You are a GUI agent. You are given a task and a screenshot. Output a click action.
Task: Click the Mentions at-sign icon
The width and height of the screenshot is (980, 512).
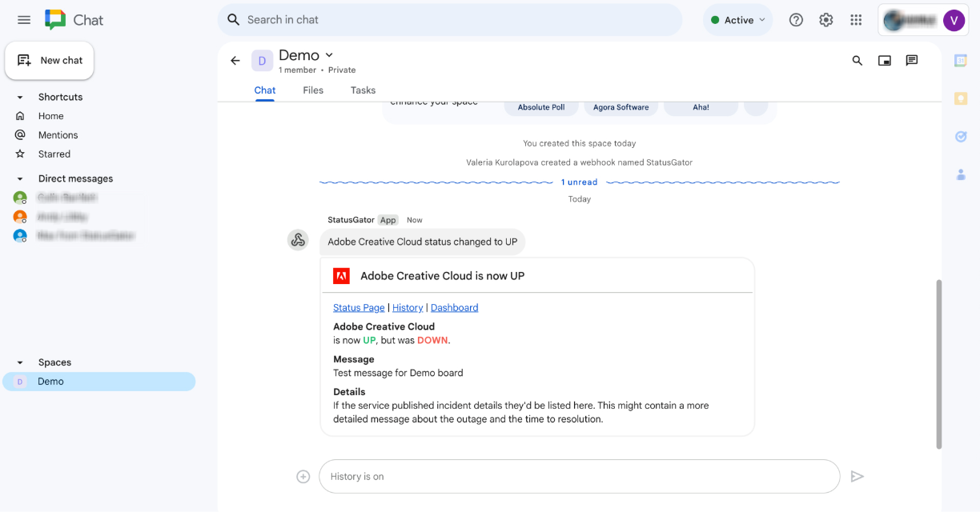click(20, 135)
